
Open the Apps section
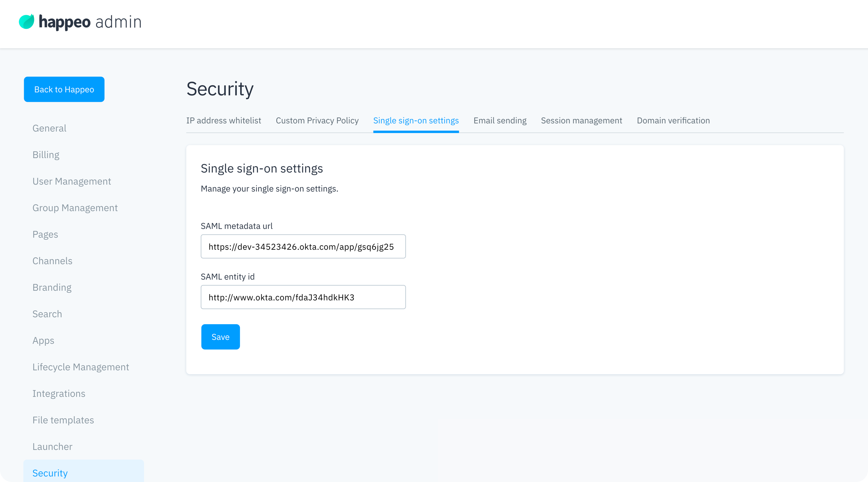(x=43, y=340)
